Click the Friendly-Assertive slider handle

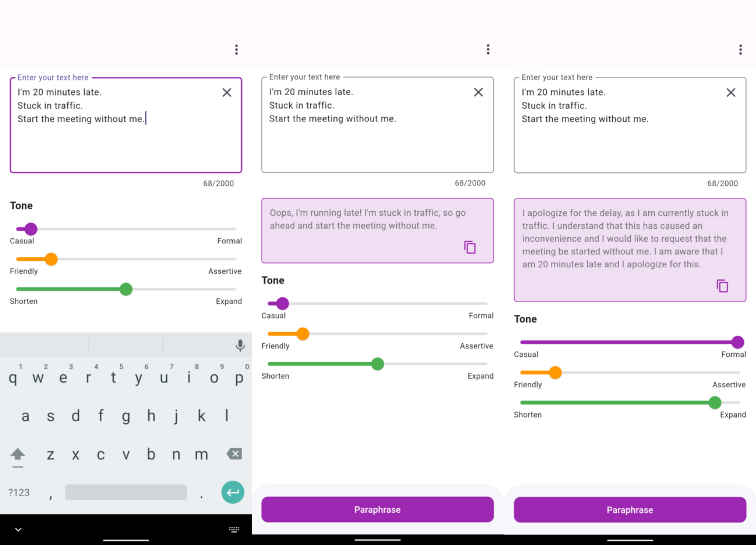pyautogui.click(x=52, y=259)
